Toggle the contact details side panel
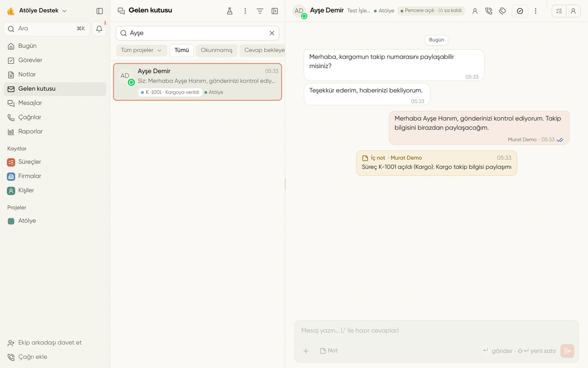Viewport: 588px width, 368px height. (x=573, y=11)
